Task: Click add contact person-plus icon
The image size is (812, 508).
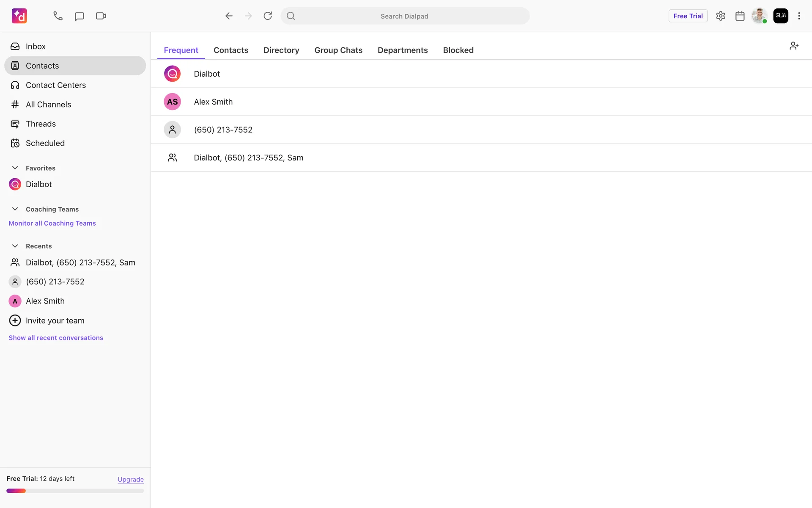Action: tap(794, 46)
